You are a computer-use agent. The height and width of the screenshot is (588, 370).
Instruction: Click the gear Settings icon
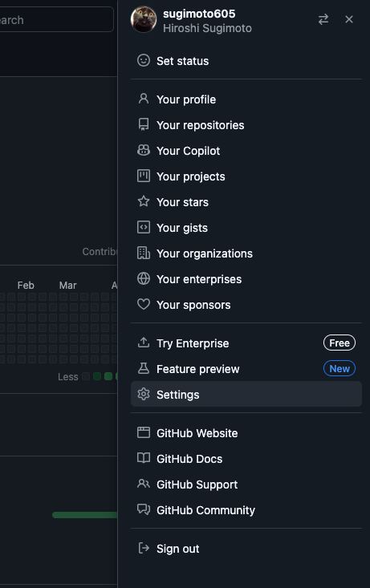click(x=144, y=394)
